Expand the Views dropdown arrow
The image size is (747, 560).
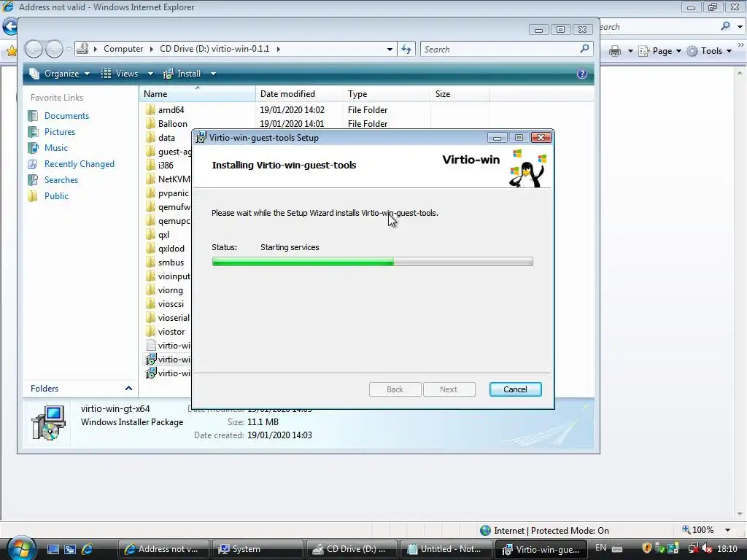coord(150,74)
